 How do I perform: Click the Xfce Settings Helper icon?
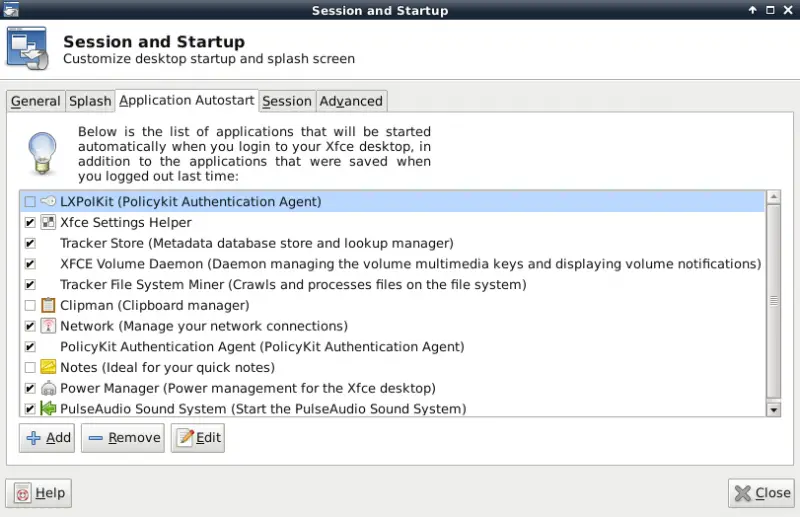click(48, 222)
